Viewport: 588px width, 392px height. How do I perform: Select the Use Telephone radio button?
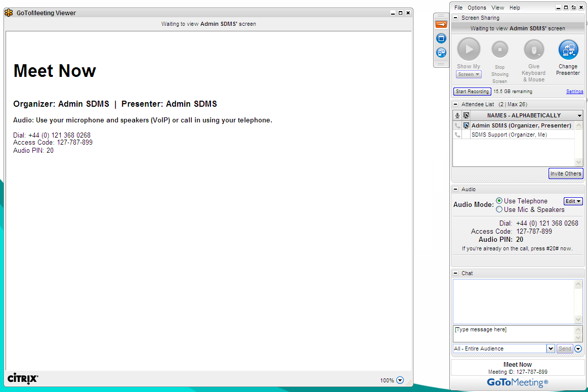499,201
